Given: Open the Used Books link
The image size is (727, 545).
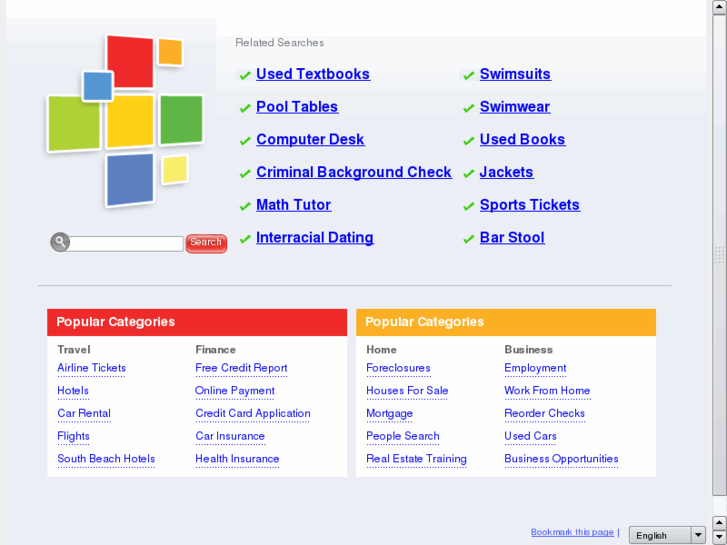Looking at the screenshot, I should pos(522,140).
